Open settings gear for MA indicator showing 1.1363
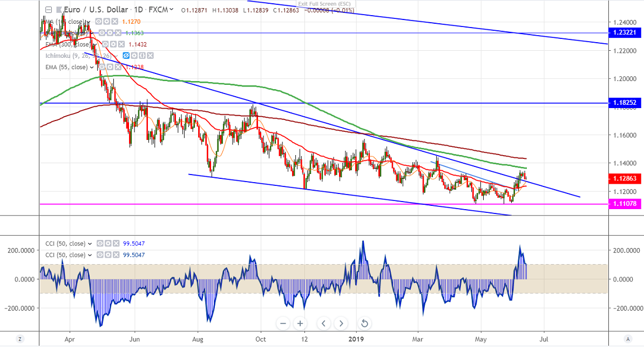Image resolution: width=644 pixels, height=348 pixels. click(x=110, y=33)
